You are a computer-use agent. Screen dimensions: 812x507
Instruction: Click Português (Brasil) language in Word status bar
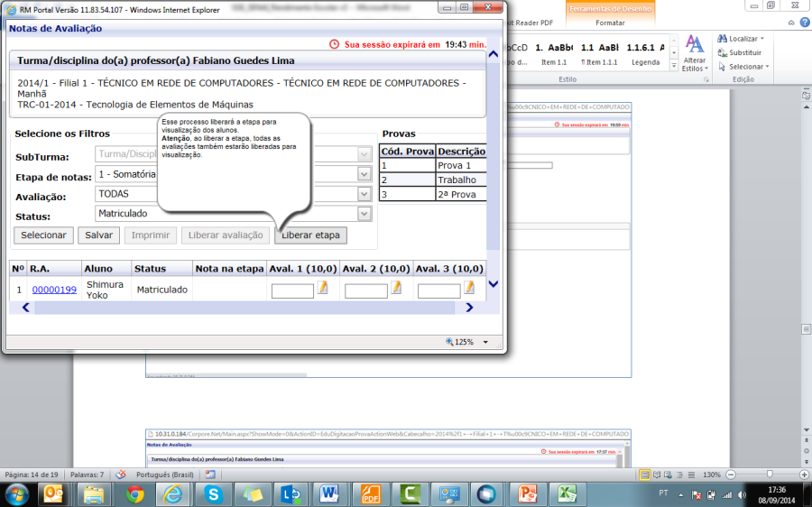point(165,475)
